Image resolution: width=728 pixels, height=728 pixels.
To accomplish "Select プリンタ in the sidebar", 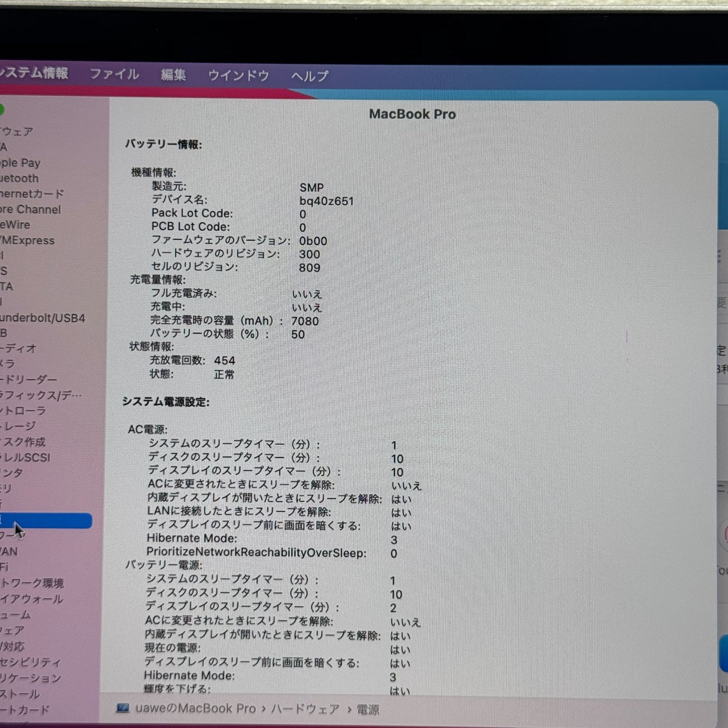I will tap(12, 473).
